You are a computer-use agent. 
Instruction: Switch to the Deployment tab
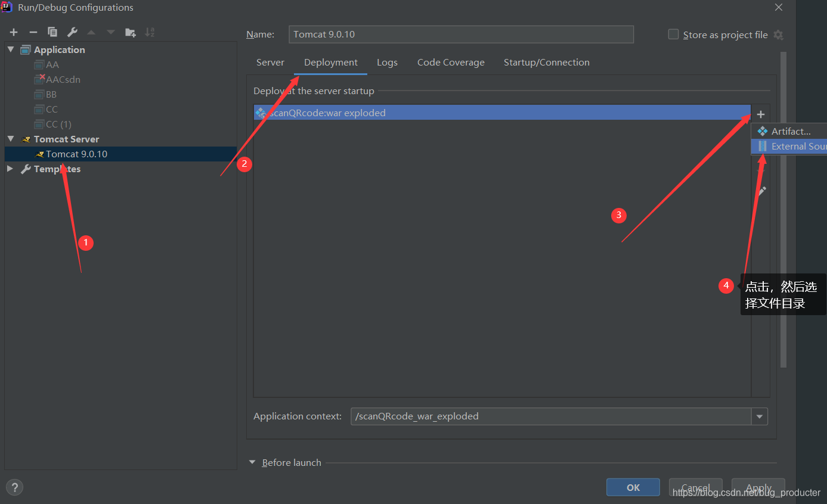pos(331,63)
